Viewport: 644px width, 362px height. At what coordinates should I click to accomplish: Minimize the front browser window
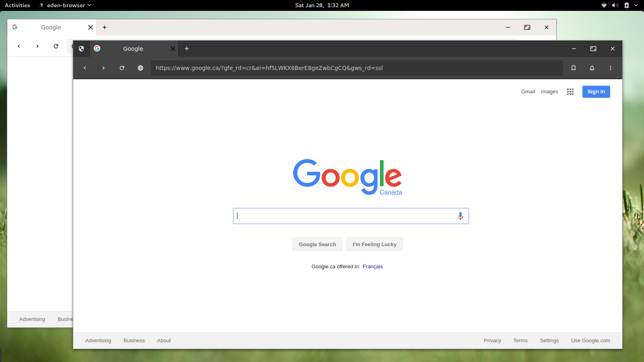pyautogui.click(x=574, y=49)
